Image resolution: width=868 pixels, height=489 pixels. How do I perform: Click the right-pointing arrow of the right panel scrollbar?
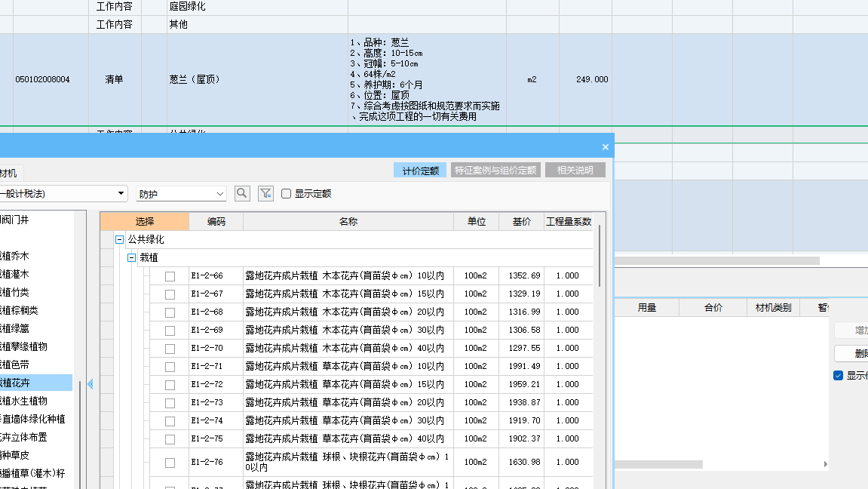[x=825, y=464]
